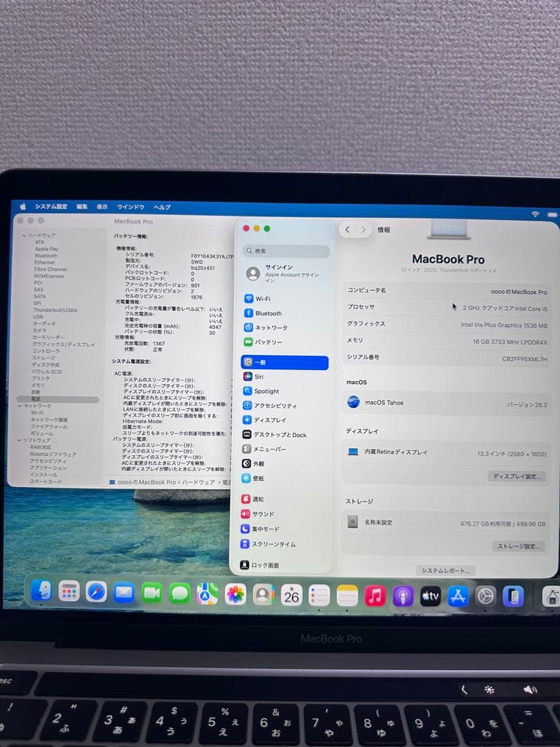Select ファイアウォール under ネットワーク tree
Image resolution: width=560 pixels, height=747 pixels.
48,426
